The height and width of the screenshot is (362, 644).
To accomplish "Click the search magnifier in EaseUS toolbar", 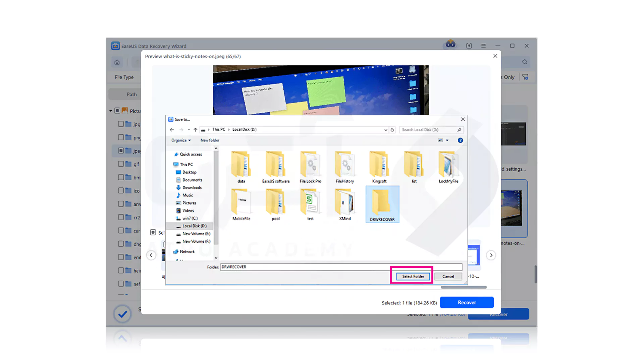I will click(x=525, y=62).
